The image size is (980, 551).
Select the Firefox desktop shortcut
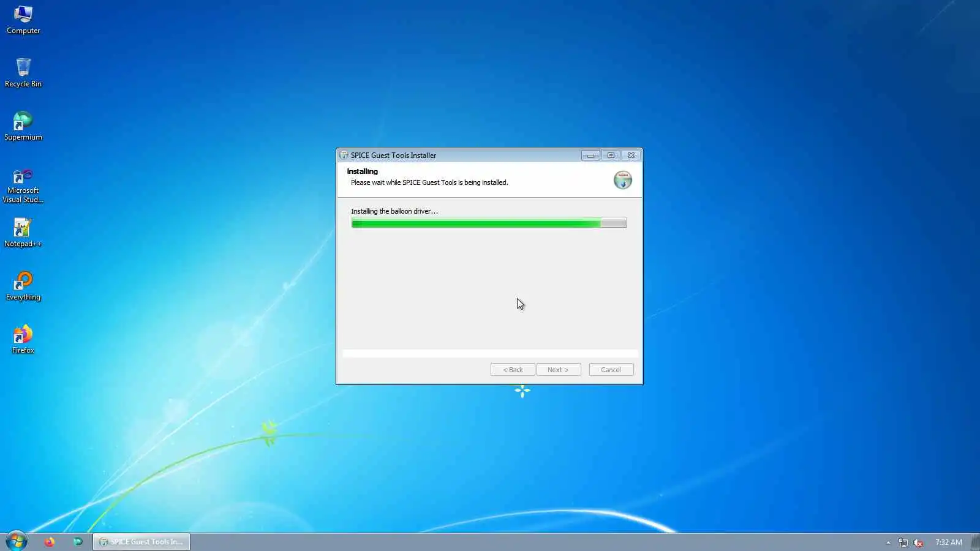click(x=23, y=339)
